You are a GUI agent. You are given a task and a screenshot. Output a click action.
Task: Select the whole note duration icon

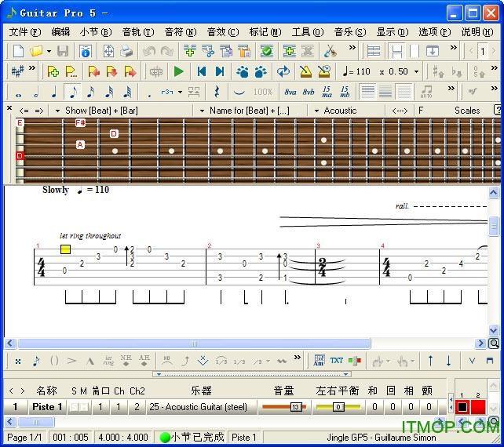coord(18,93)
